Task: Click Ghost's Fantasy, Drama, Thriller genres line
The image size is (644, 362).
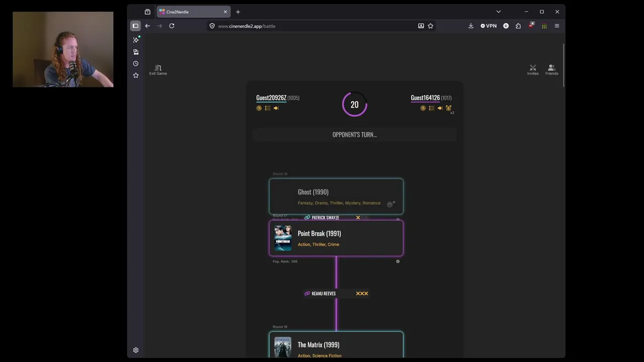Action: click(x=339, y=203)
